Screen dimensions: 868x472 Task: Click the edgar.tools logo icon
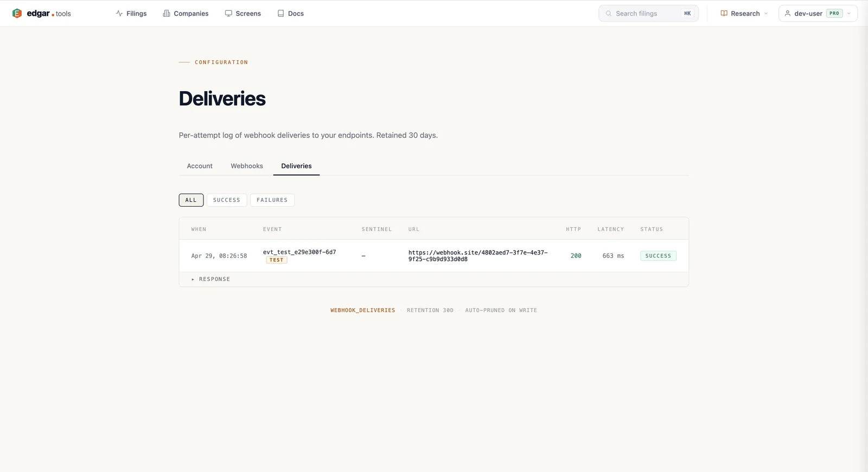tap(17, 13)
